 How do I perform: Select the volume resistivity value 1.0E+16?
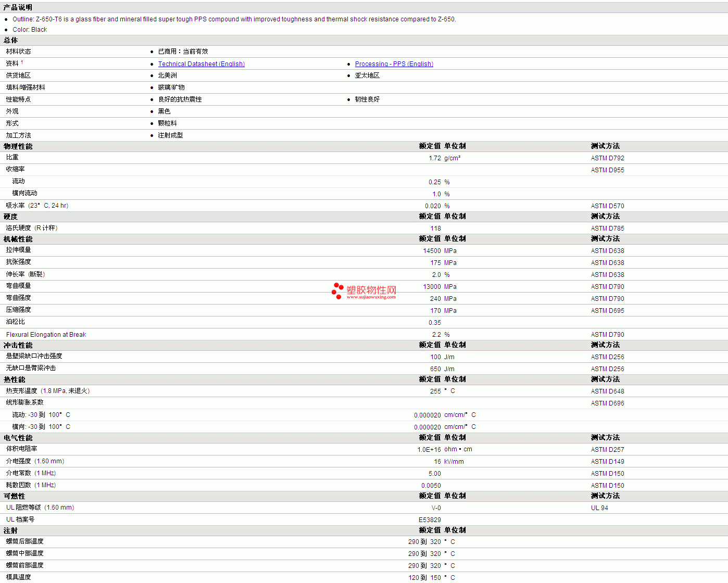(x=429, y=450)
